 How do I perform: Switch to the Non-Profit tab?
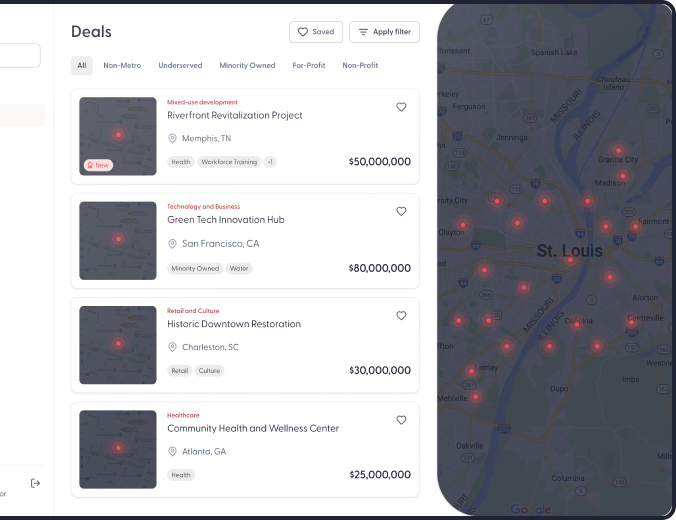point(360,66)
